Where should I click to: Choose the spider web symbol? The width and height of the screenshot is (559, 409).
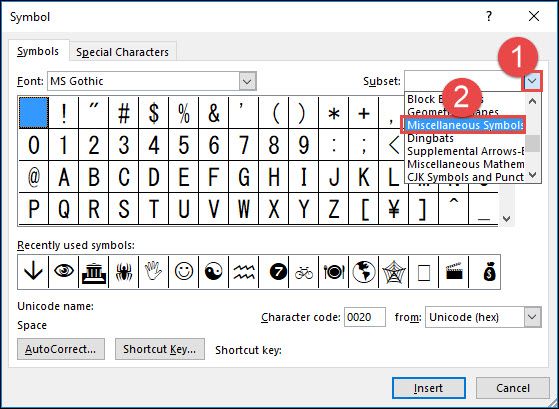pyautogui.click(x=394, y=272)
